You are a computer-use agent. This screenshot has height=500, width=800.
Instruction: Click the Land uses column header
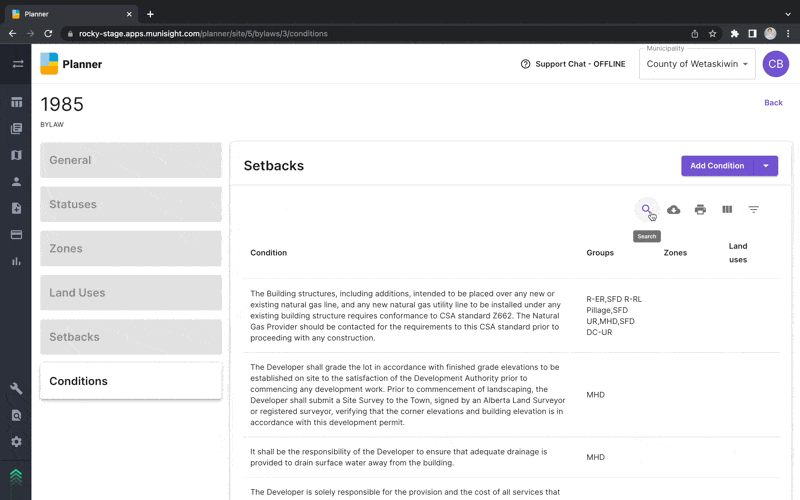click(x=738, y=253)
